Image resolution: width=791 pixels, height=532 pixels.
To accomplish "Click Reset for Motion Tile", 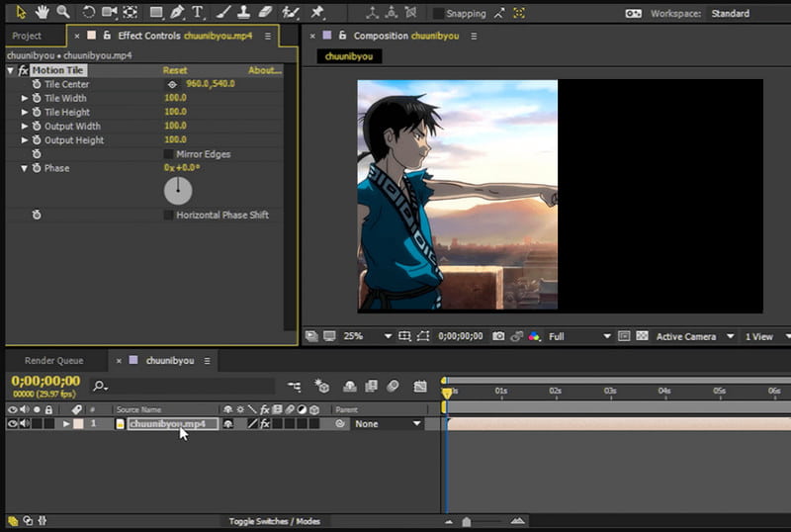I will pyautogui.click(x=175, y=70).
